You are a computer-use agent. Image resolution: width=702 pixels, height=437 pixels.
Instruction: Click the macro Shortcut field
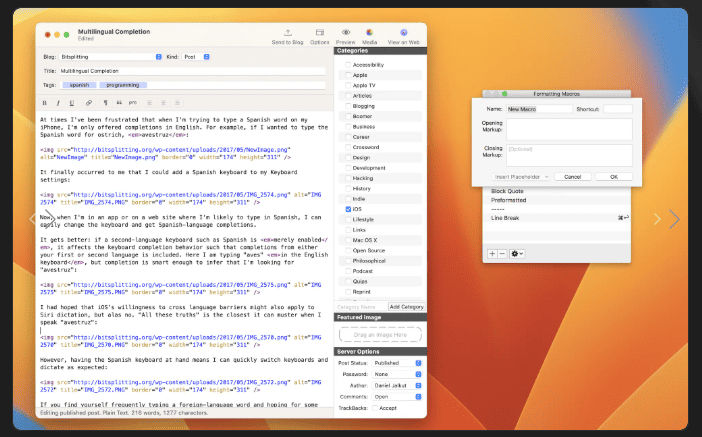point(618,109)
